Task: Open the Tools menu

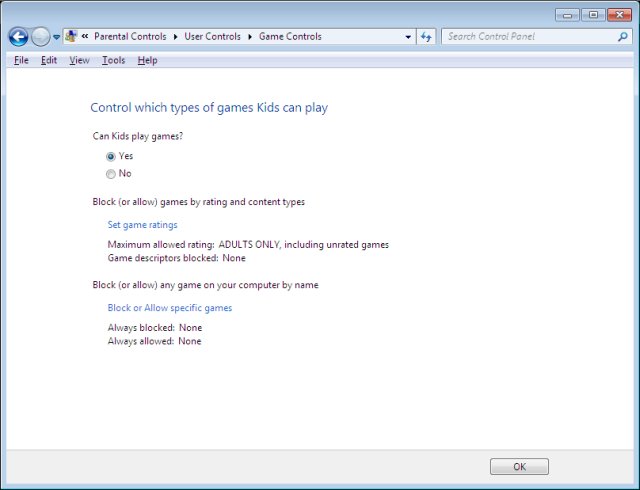Action: pyautogui.click(x=113, y=60)
